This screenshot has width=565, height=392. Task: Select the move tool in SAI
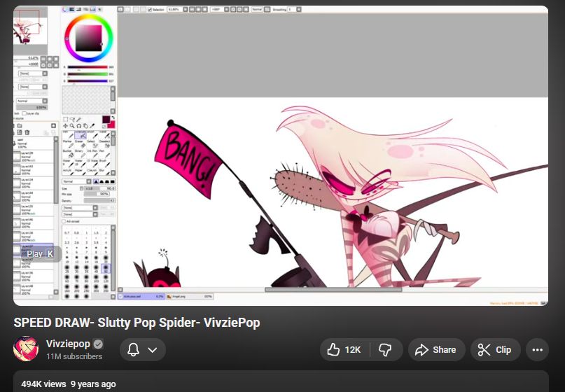65,126
